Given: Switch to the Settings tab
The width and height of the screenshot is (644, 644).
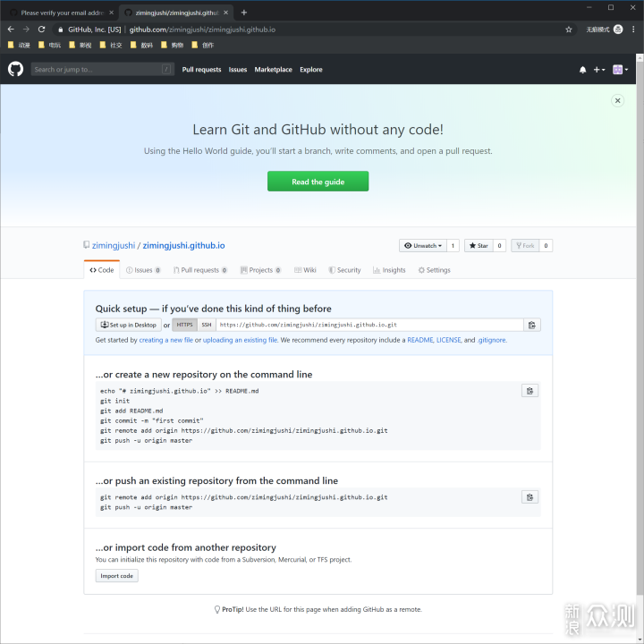Looking at the screenshot, I should (x=434, y=270).
